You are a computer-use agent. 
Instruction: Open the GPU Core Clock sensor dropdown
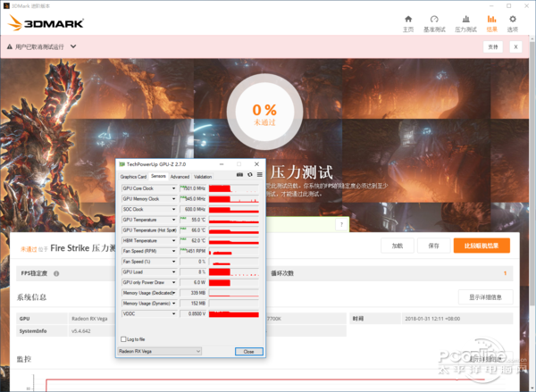(176, 188)
